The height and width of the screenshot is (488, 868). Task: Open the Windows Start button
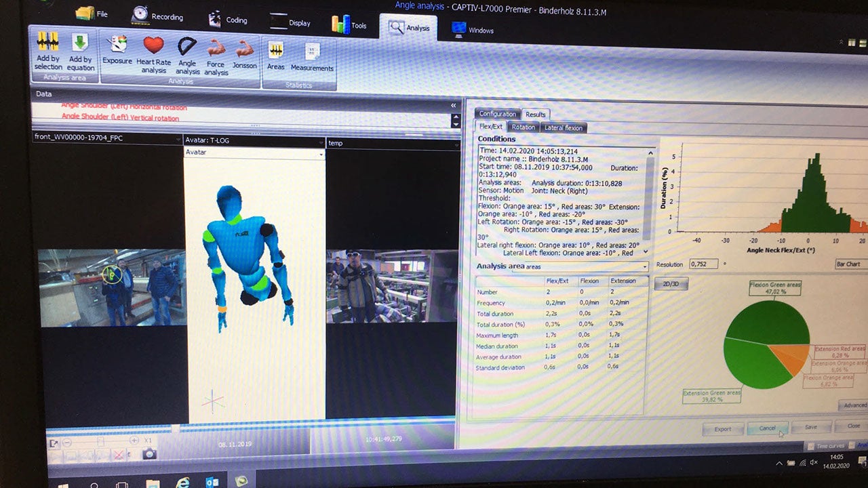tap(63, 485)
